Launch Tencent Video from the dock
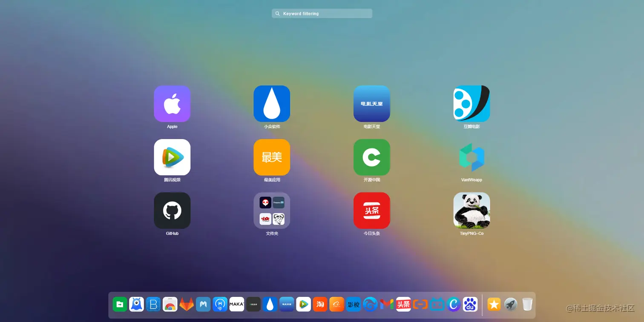644x322 pixels. pyautogui.click(x=303, y=304)
